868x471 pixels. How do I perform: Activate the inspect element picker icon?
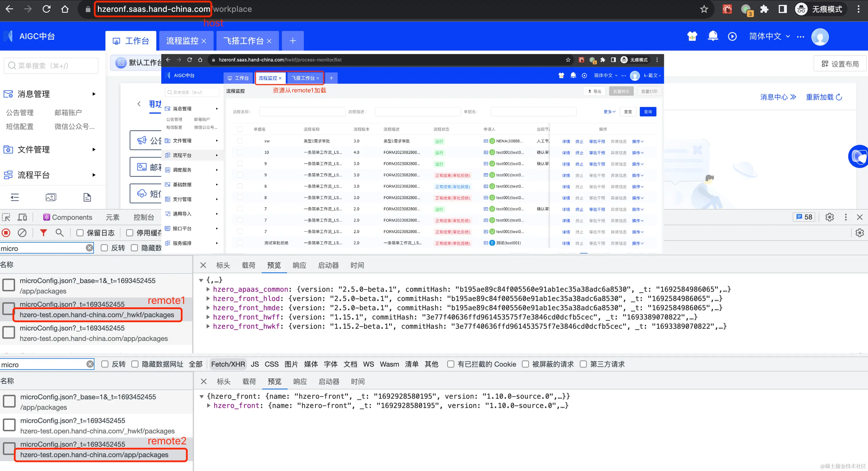[x=6, y=217]
